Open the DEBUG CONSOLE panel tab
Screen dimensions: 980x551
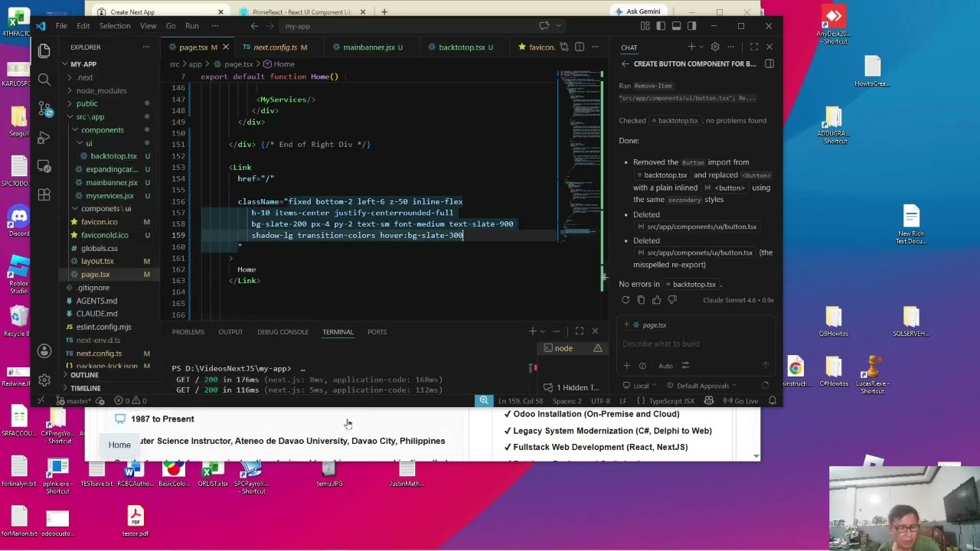(x=283, y=332)
